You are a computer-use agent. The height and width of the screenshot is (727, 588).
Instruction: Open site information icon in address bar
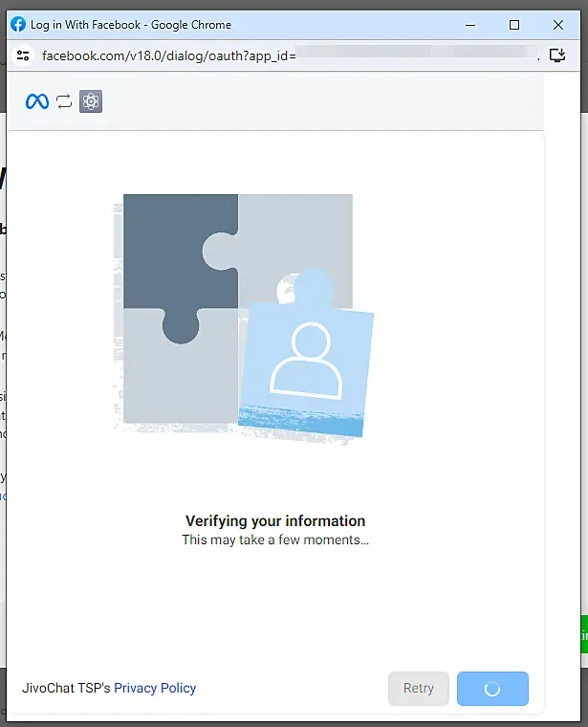[x=23, y=55]
